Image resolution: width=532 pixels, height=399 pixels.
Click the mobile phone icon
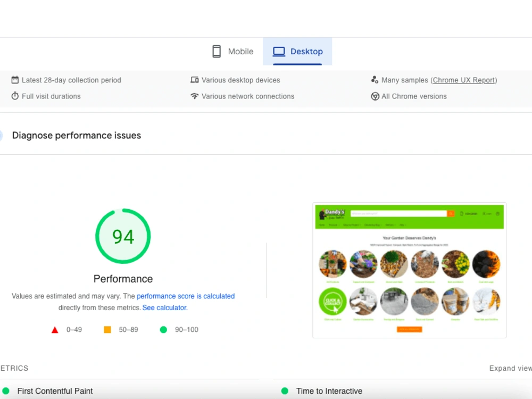[217, 52]
